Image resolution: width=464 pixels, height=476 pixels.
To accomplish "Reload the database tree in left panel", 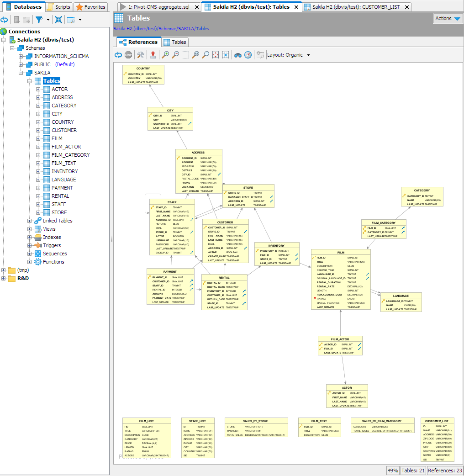I will coord(4,20).
